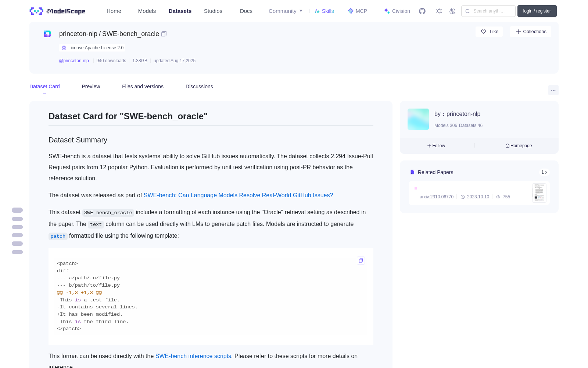Open the arxiv paper thumbnail
Image resolution: width=588 pixels, height=368 pixels.
pos(539,193)
